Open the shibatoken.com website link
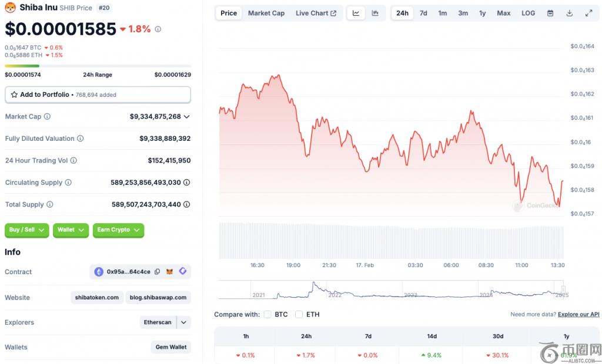602x364 pixels. [x=97, y=298]
